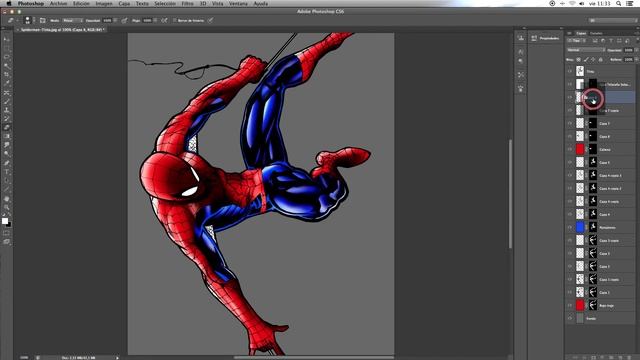This screenshot has height=360, width=640.
Task: Select the Zoom tool
Action: click(7, 207)
